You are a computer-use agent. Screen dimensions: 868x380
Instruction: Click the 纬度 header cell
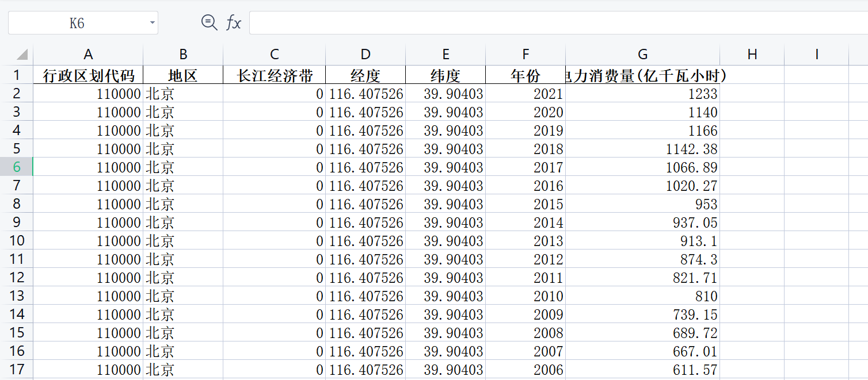[446, 75]
